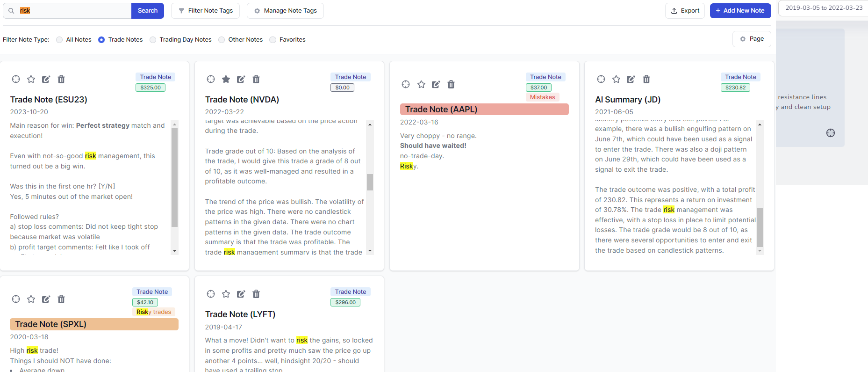Image resolution: width=868 pixels, height=372 pixels.
Task: Show only Favorites notes
Action: (x=273, y=40)
